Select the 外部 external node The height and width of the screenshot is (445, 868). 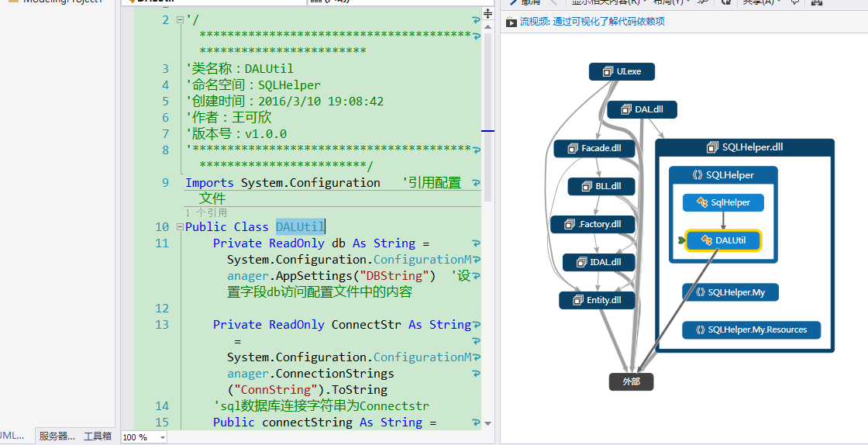click(x=631, y=382)
